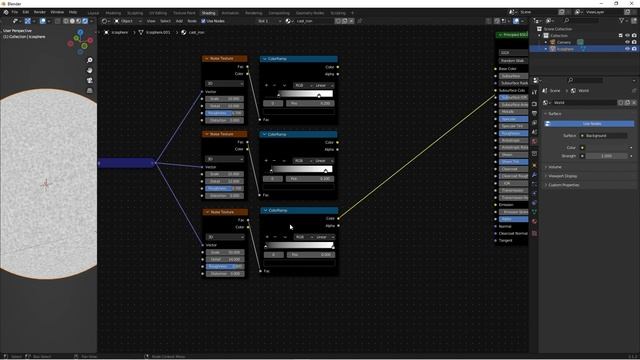Hide Camera in viewport with eye icon
This screenshot has height=360, width=640.
click(x=627, y=42)
